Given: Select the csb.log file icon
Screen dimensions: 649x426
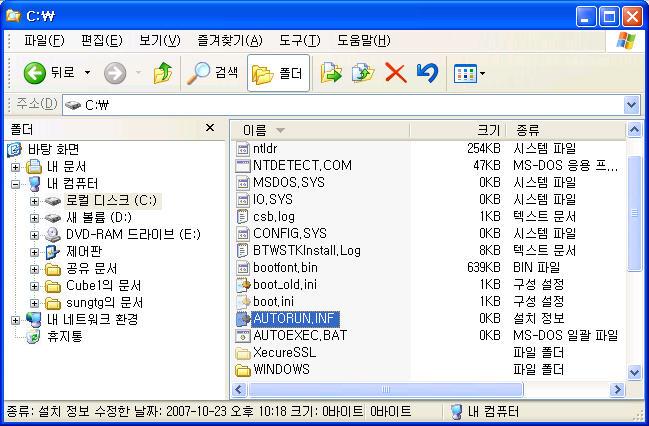Looking at the screenshot, I should [243, 217].
